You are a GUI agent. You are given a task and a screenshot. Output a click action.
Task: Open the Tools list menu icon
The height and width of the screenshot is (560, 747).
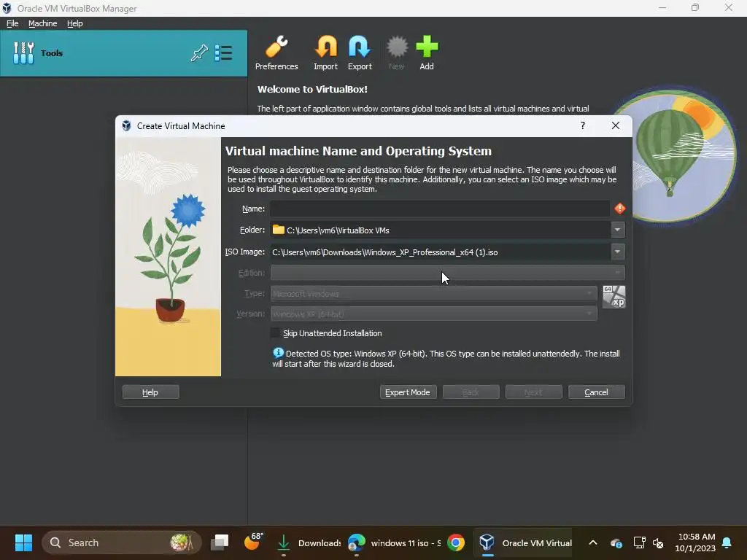click(223, 52)
